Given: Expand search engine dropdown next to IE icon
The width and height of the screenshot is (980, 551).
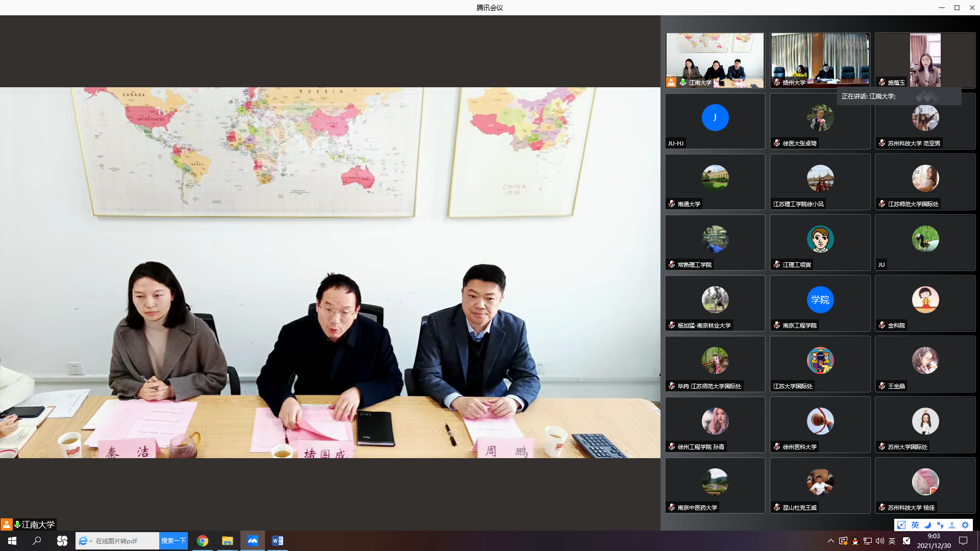Looking at the screenshot, I should coord(91,541).
